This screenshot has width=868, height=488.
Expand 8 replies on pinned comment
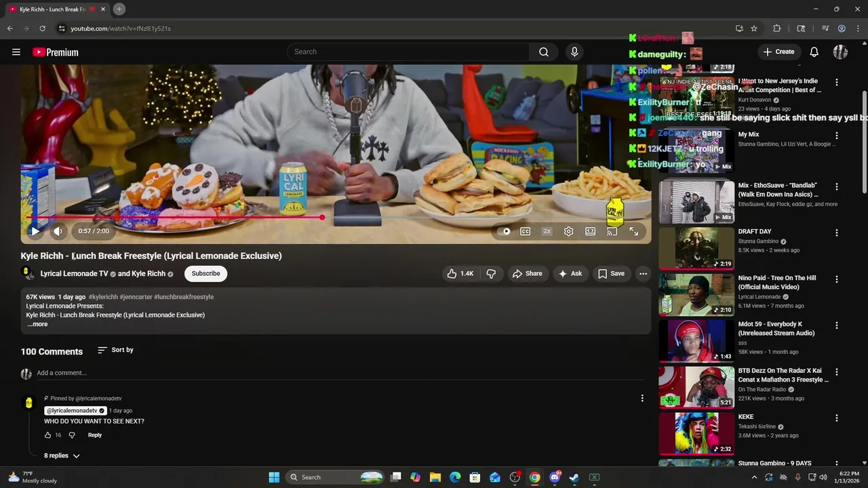pyautogui.click(x=62, y=455)
